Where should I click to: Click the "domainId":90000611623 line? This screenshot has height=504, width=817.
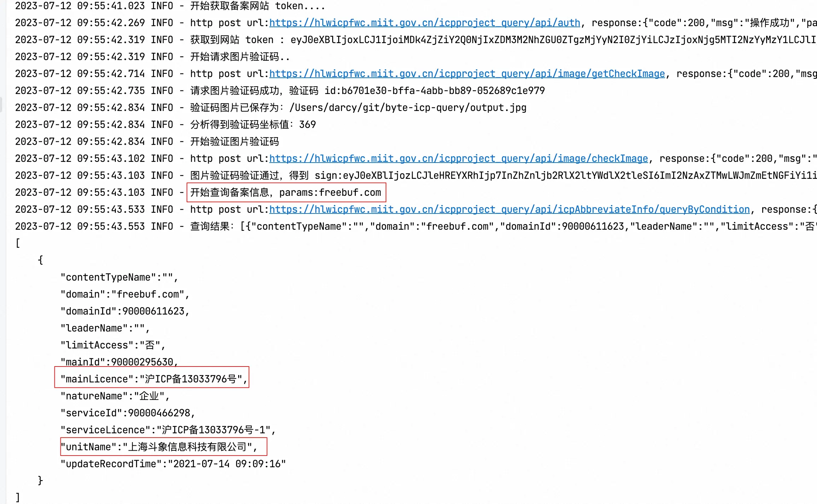point(125,311)
